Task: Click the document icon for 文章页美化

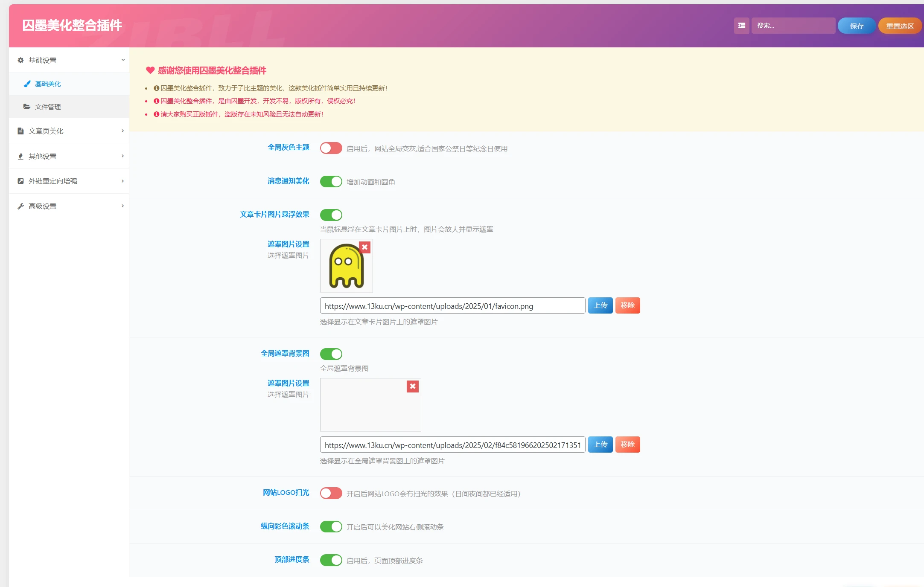Action: [x=20, y=131]
